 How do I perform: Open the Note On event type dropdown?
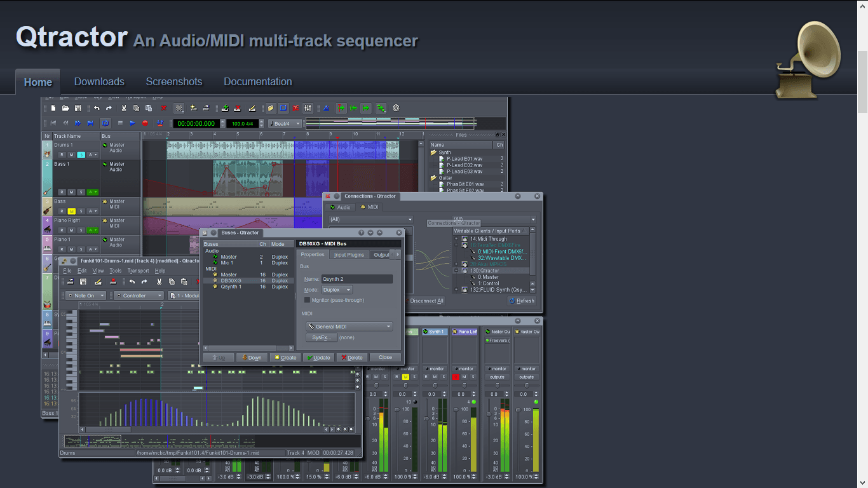[86, 295]
